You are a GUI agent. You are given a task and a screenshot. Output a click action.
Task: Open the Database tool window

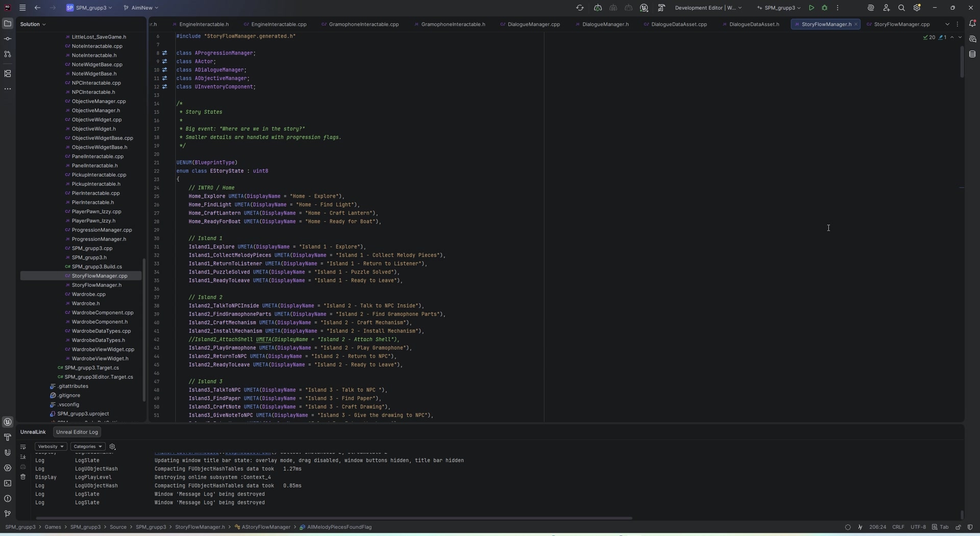(x=972, y=54)
